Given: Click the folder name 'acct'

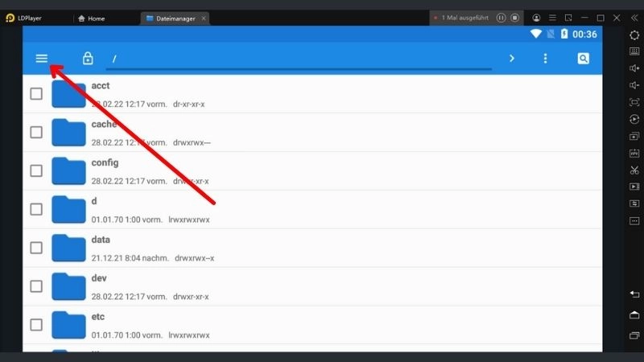Looking at the screenshot, I should 100,86.
